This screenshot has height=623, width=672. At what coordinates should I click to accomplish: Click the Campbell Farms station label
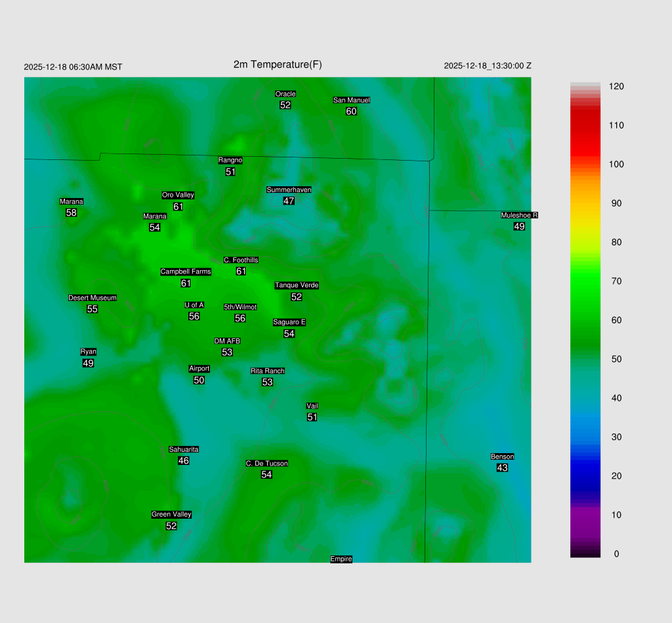click(x=186, y=271)
